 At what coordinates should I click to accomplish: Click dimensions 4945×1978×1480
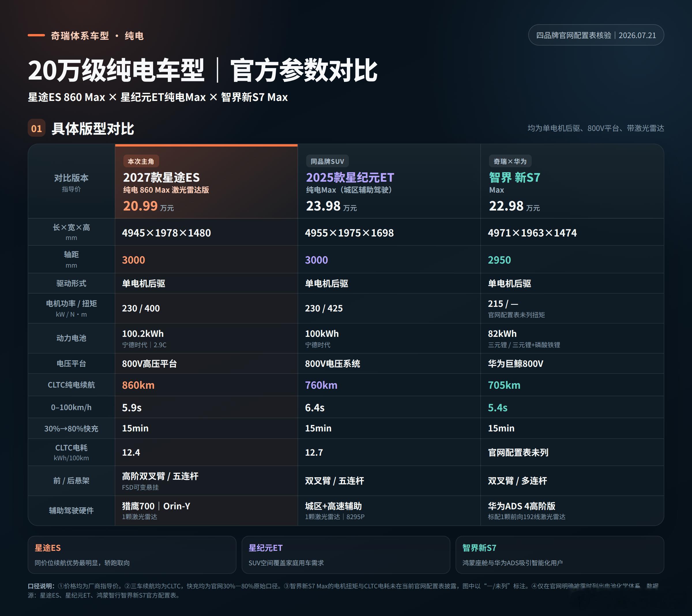166,233
